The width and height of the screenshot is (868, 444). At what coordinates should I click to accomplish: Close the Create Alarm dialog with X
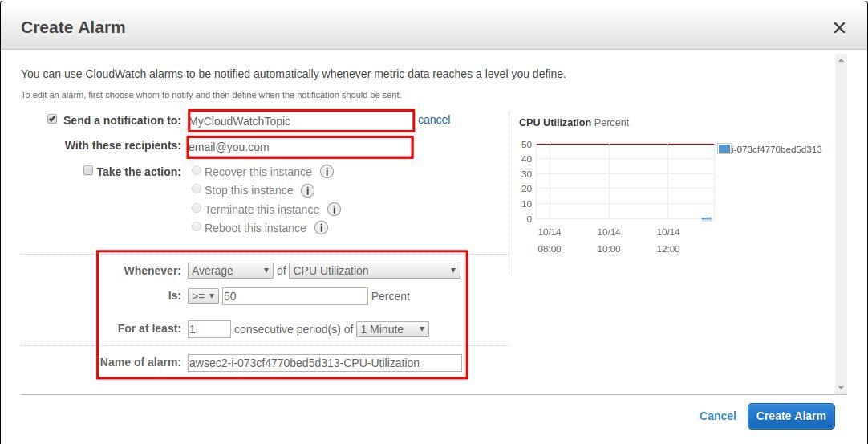click(x=839, y=28)
